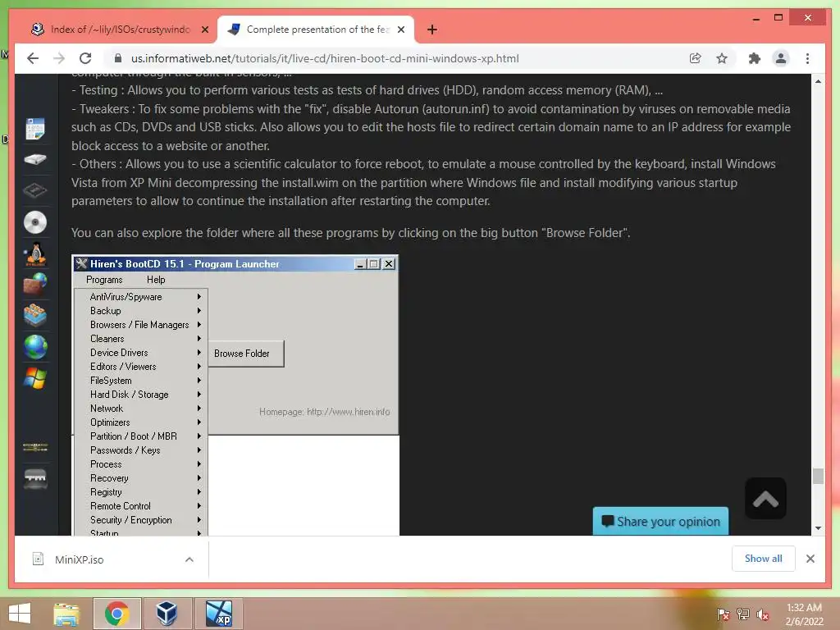Open the MiniXP.iso downloaded file
Image resolution: width=840 pixels, height=630 pixels.
pos(79,559)
